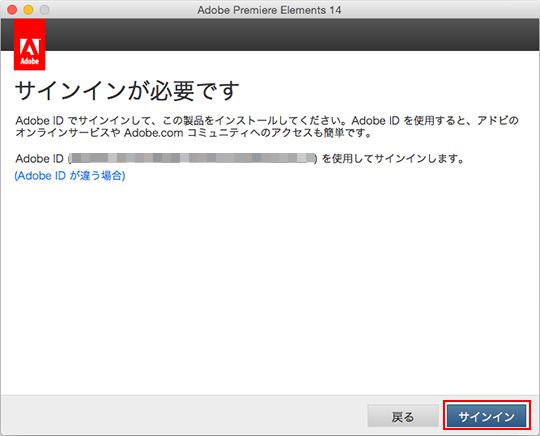This screenshot has height=436, width=540.
Task: Click the word Adobe under the logo mark
Action: (30, 61)
